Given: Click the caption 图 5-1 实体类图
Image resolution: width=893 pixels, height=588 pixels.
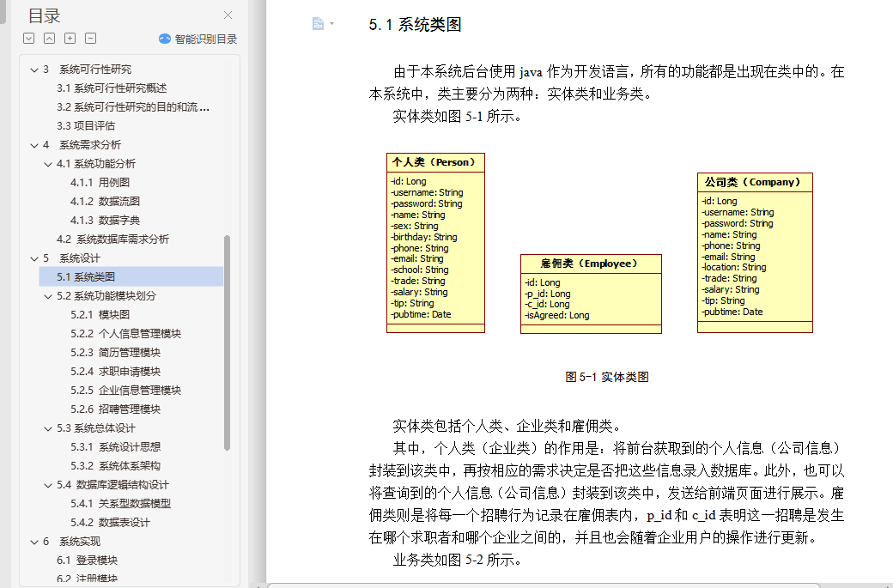Looking at the screenshot, I should [607, 377].
